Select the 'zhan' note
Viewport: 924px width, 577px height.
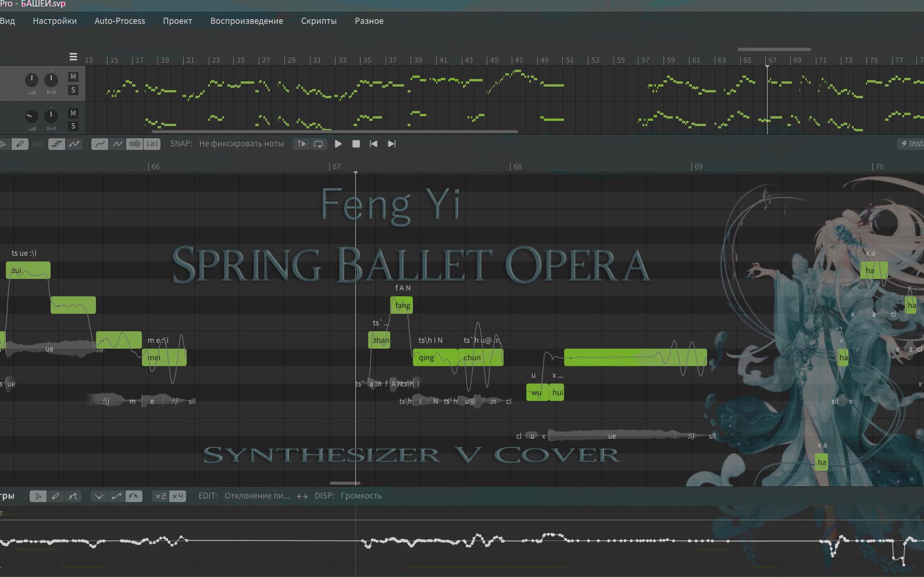(379, 340)
